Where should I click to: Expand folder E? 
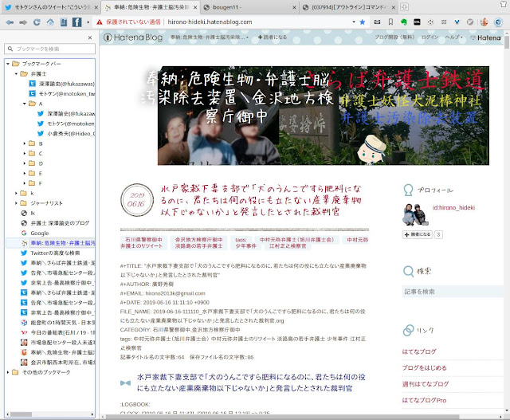25,174
